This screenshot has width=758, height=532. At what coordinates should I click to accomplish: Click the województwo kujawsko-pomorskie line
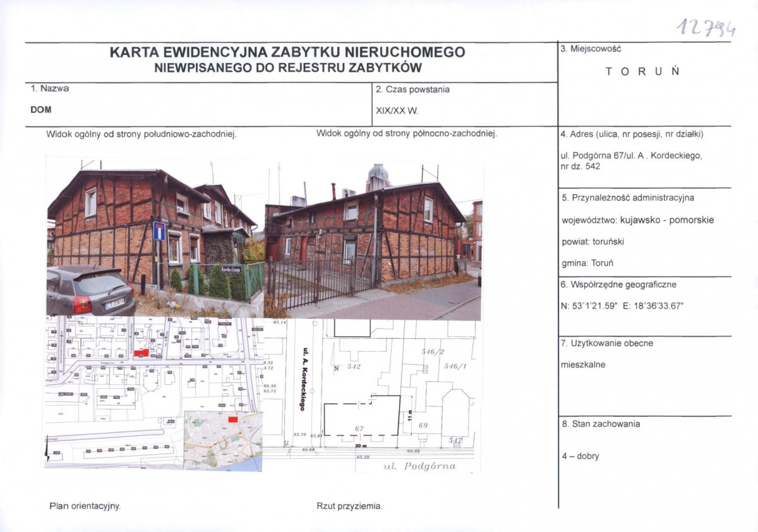638,220
